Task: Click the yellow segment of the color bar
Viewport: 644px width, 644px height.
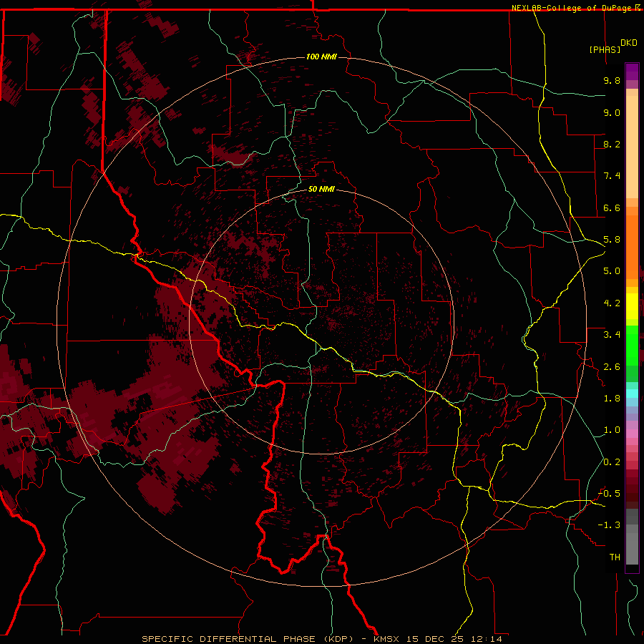Action: click(x=632, y=306)
